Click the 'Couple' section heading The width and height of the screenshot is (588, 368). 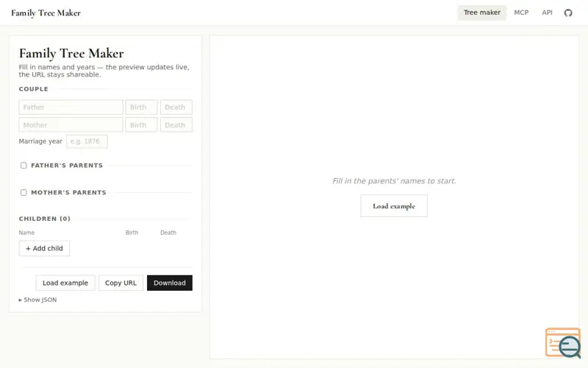[x=33, y=89]
